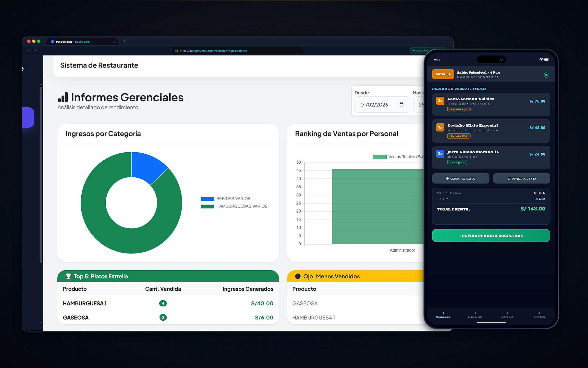Click the bar chart icon beside Informes Gerenciales
Screen dimensions: 588x368
tap(63, 97)
